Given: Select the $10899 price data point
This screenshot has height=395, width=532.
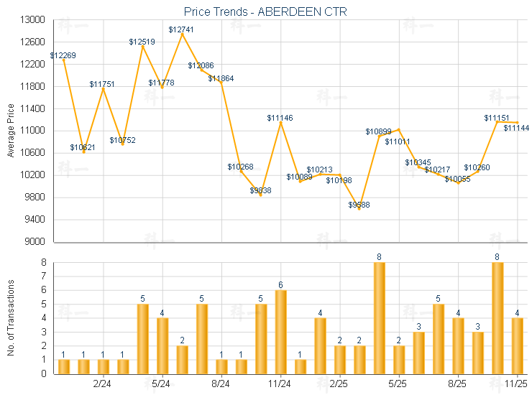Looking at the screenshot, I should click(x=379, y=136).
